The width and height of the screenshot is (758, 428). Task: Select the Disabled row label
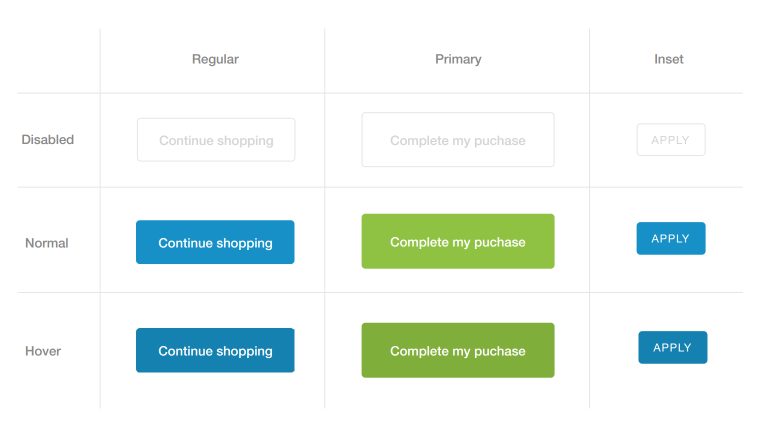click(x=47, y=140)
